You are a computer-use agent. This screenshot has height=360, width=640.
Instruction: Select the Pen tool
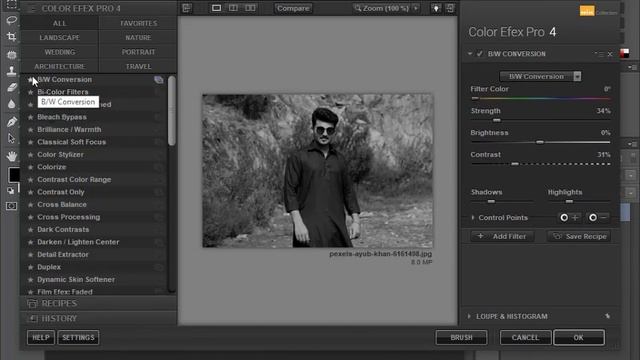[x=11, y=121]
